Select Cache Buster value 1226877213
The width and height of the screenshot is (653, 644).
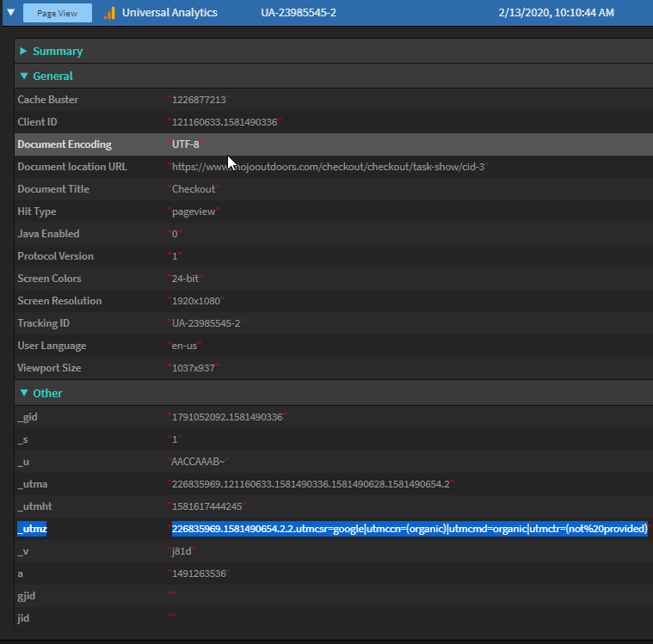(x=199, y=100)
